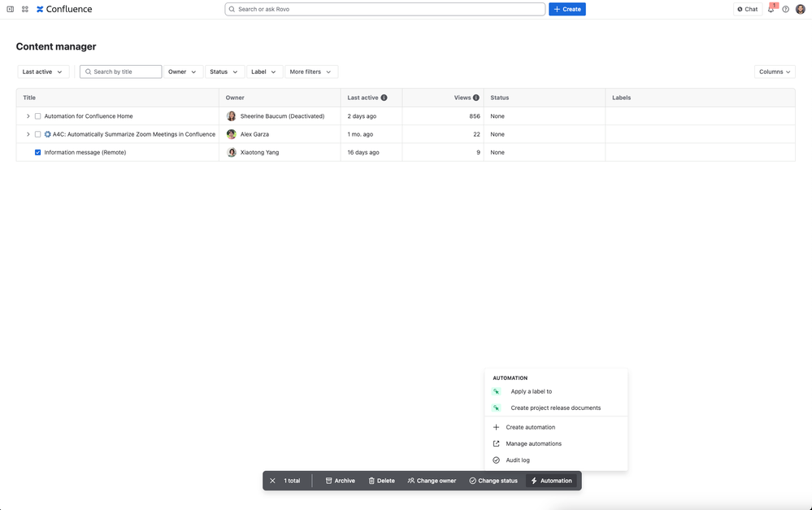Click Sheerine Baucum's avatar

(232, 116)
